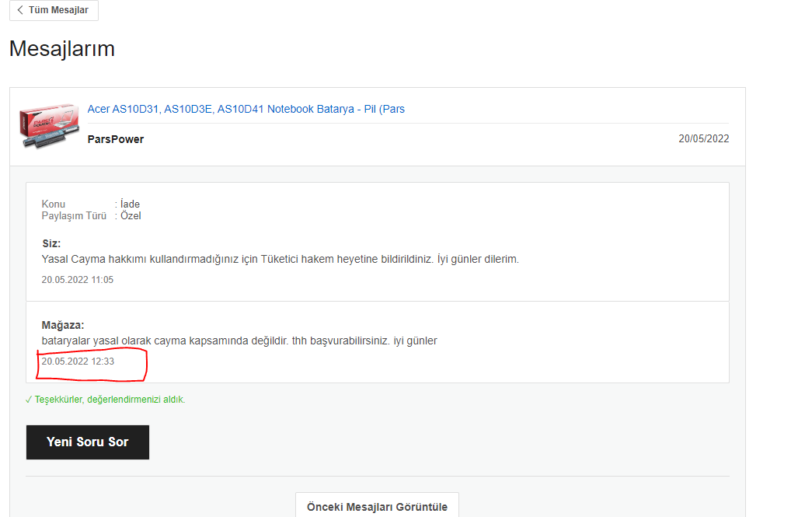812x517 pixels.
Task: Go back via the Tüm Mesajlar button
Action: [x=54, y=10]
